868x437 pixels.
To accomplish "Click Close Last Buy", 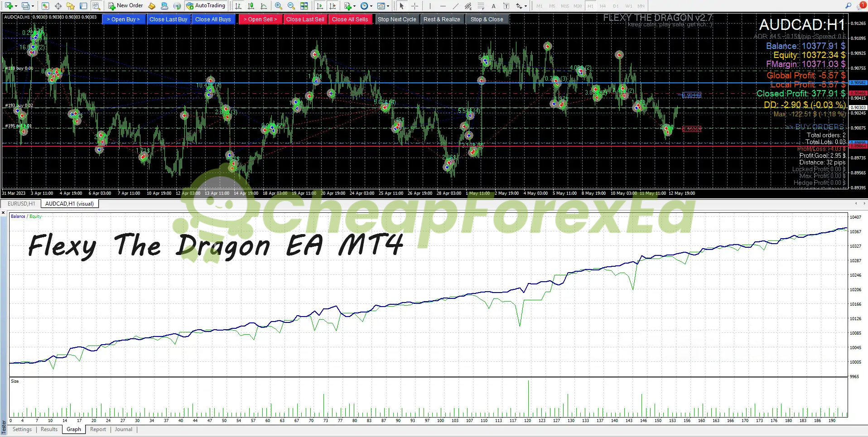I will click(x=169, y=19).
